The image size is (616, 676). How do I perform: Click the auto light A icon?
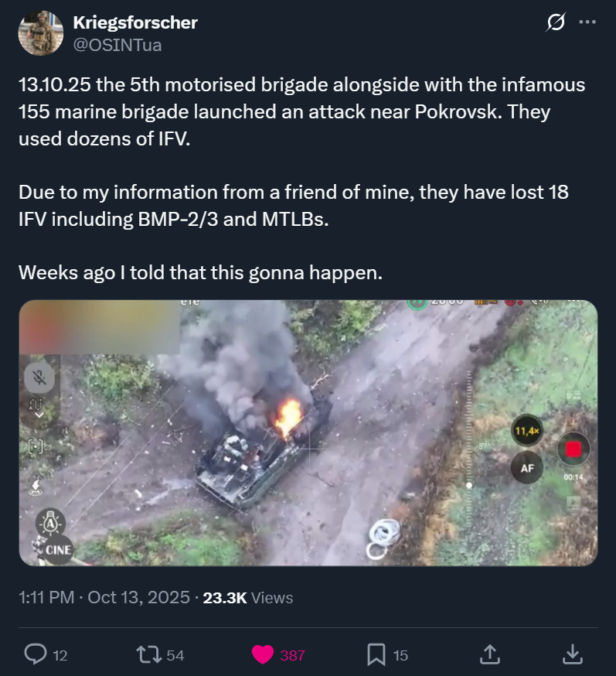point(51,521)
